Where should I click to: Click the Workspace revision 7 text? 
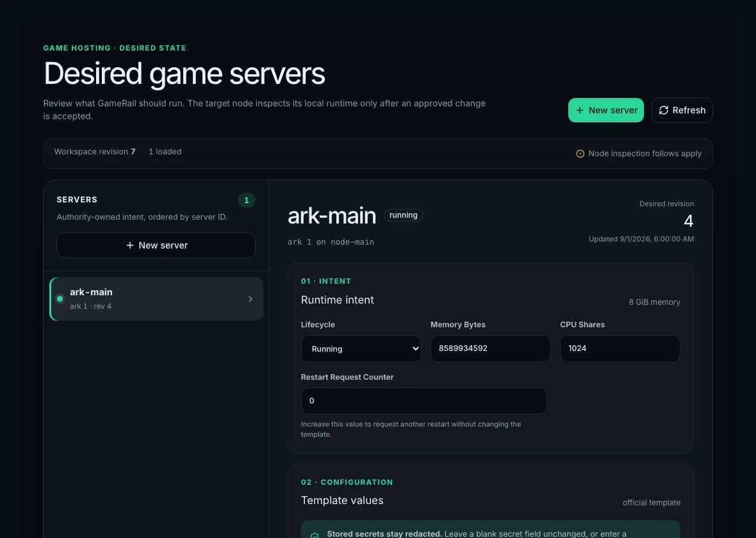coord(95,151)
